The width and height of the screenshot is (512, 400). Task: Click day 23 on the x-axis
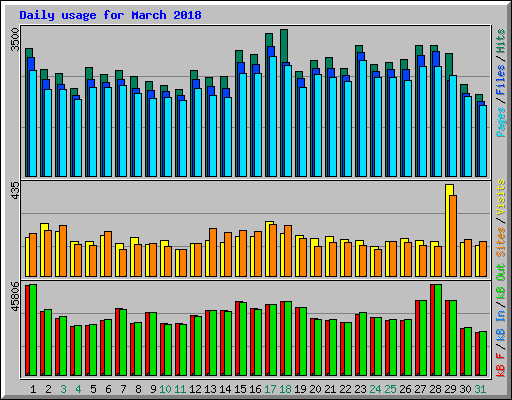(x=360, y=389)
